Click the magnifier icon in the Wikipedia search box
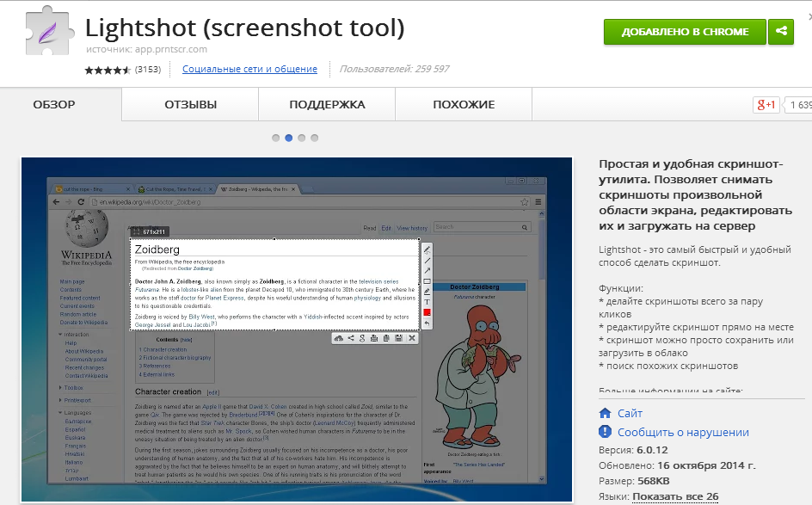This screenshot has width=812, height=505. point(524,227)
